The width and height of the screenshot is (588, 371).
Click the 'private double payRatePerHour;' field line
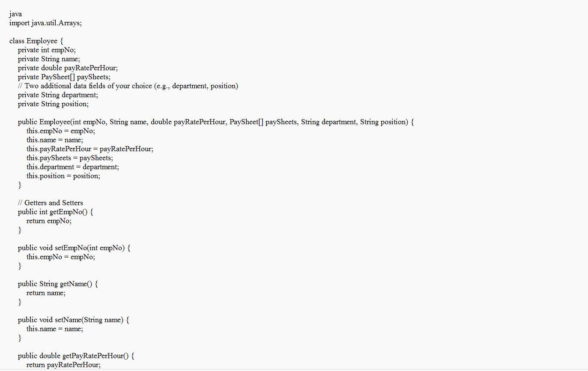pyautogui.click(x=68, y=68)
